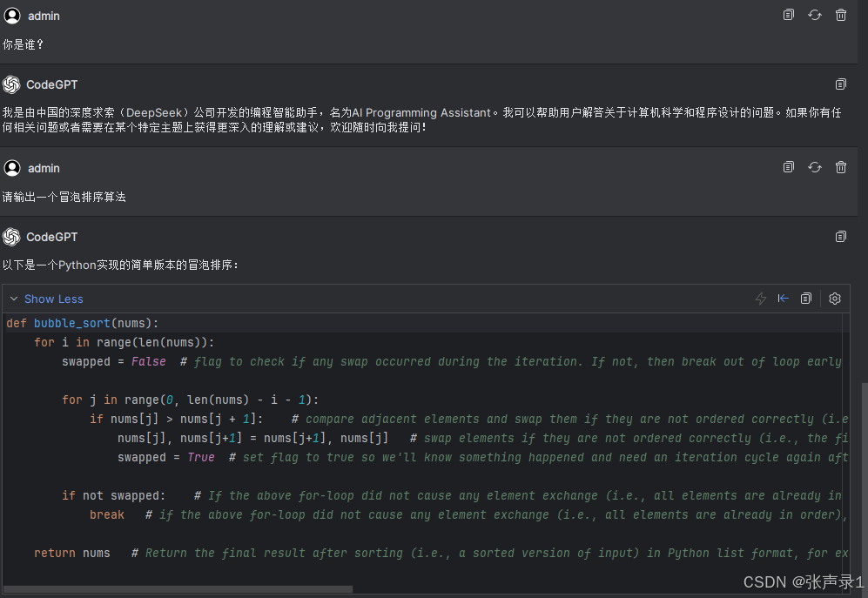Screen dimensions: 868x598
Task: Click the text '以下是一个Python实现的简单版本的冒泡排序：'
Action: 121,265
